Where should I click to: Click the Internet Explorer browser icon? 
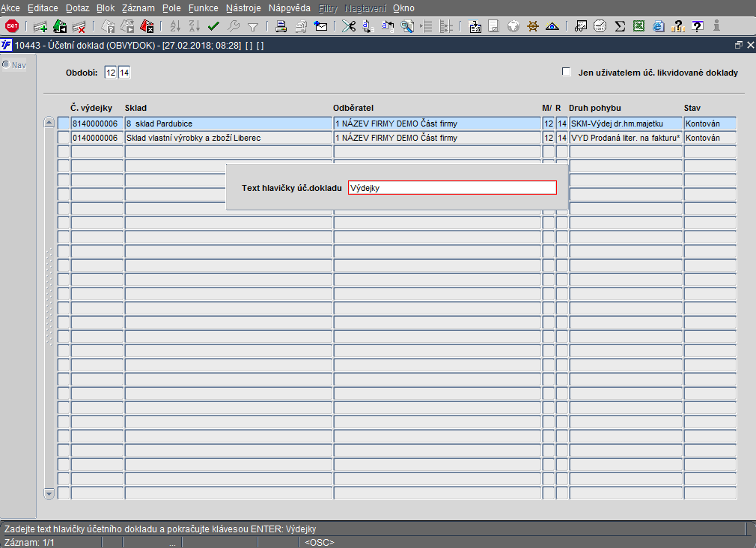click(658, 26)
